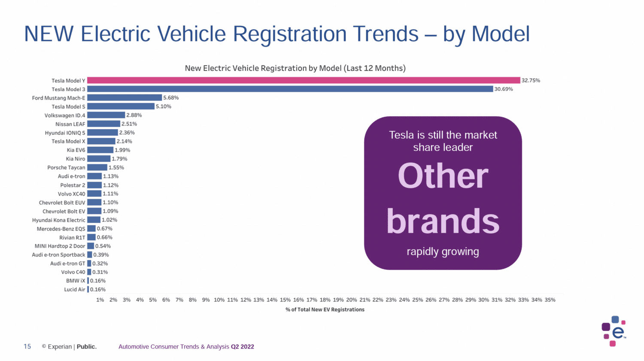Viewport: 644px width, 361px height.
Task: Click the '0.39%' value for Audi e-tron Sportback
Action: pyautogui.click(x=101, y=255)
